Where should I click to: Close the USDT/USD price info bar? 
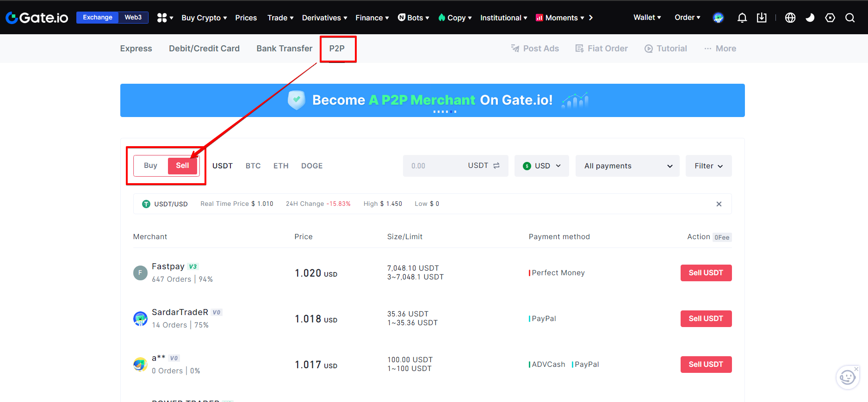pyautogui.click(x=719, y=204)
